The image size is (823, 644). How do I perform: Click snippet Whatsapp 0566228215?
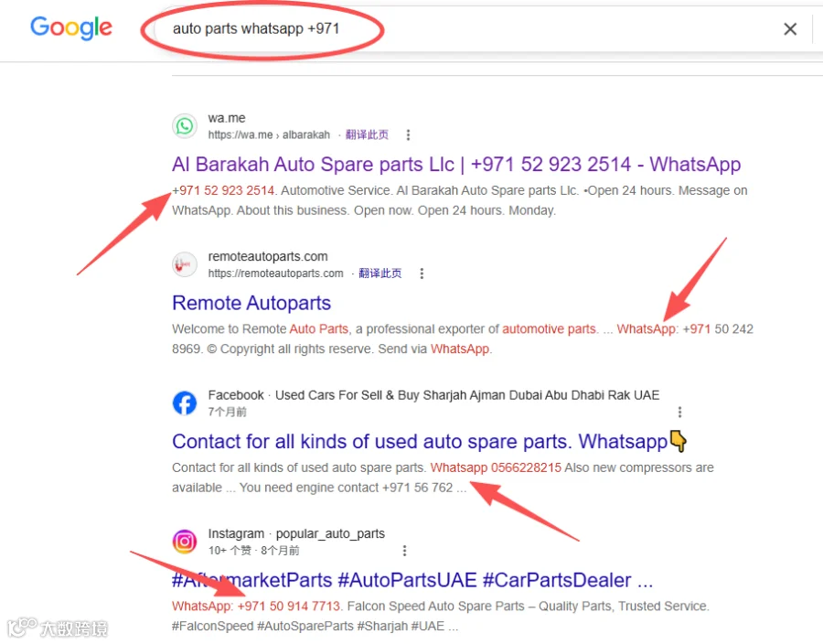coord(496,467)
